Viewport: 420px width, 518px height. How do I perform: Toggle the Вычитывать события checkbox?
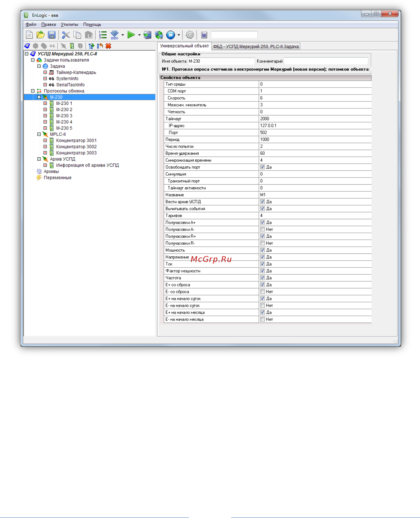pos(263,208)
